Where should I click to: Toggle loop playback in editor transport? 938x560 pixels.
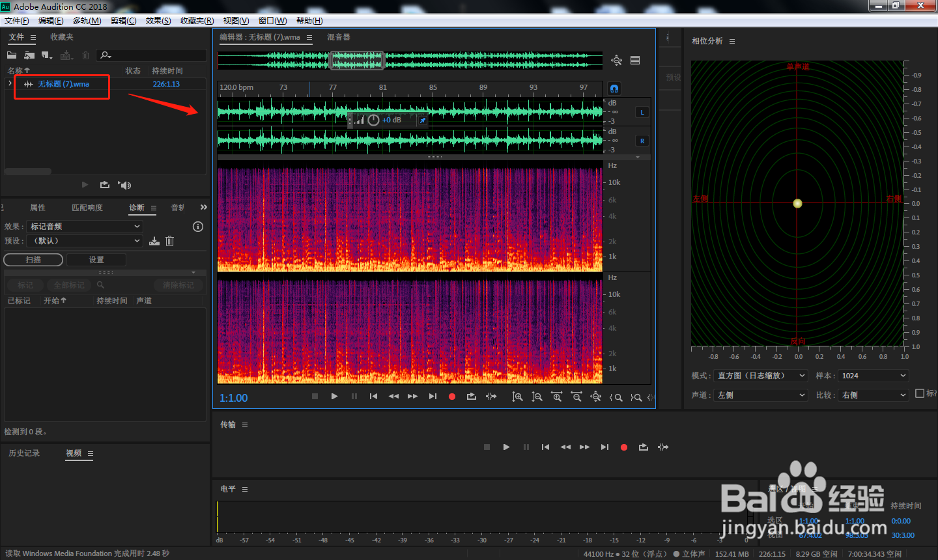(x=472, y=396)
